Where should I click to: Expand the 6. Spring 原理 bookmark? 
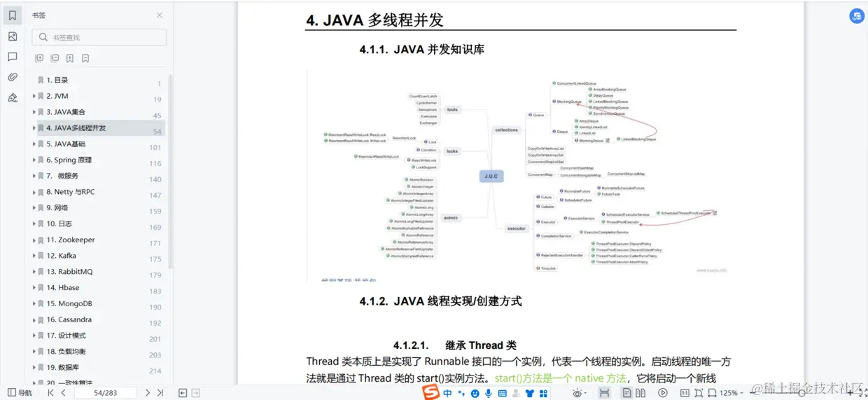click(34, 160)
